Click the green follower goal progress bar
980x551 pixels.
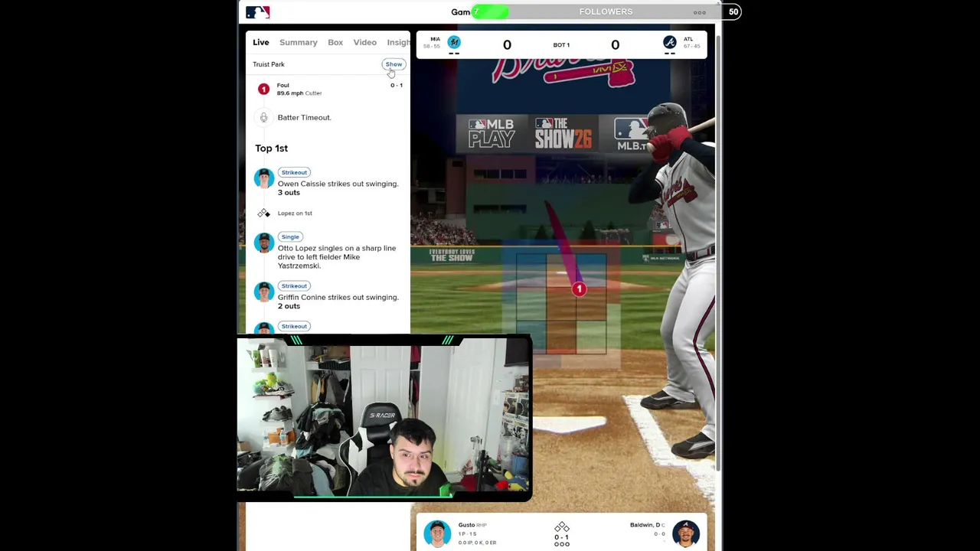tap(490, 11)
